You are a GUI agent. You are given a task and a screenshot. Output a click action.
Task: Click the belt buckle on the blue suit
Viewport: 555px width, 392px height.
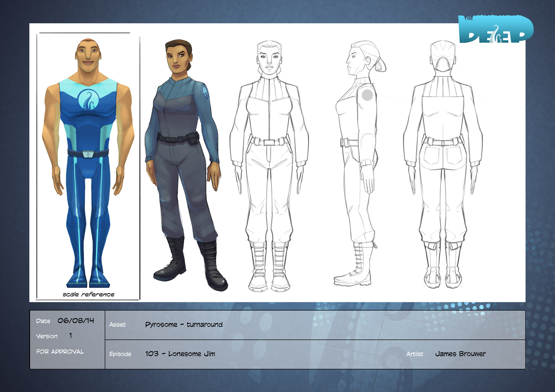(88, 154)
